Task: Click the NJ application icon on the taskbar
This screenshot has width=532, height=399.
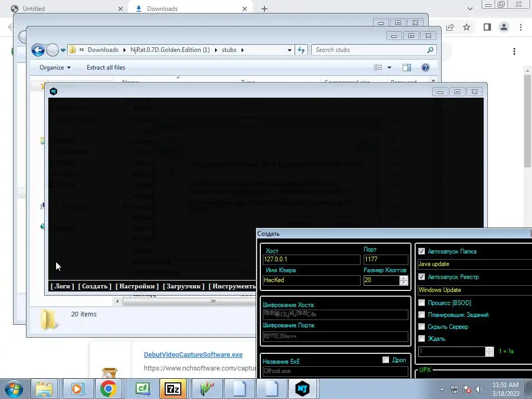Action: (x=302, y=389)
